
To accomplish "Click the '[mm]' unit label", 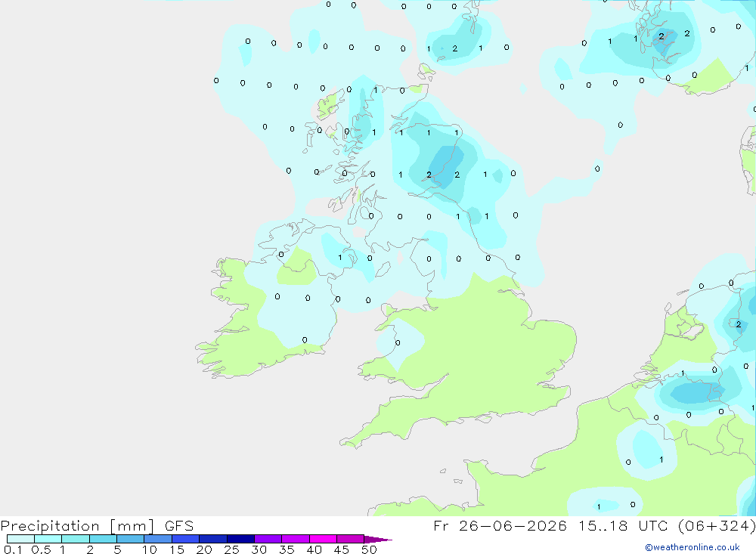I will 132,525.
